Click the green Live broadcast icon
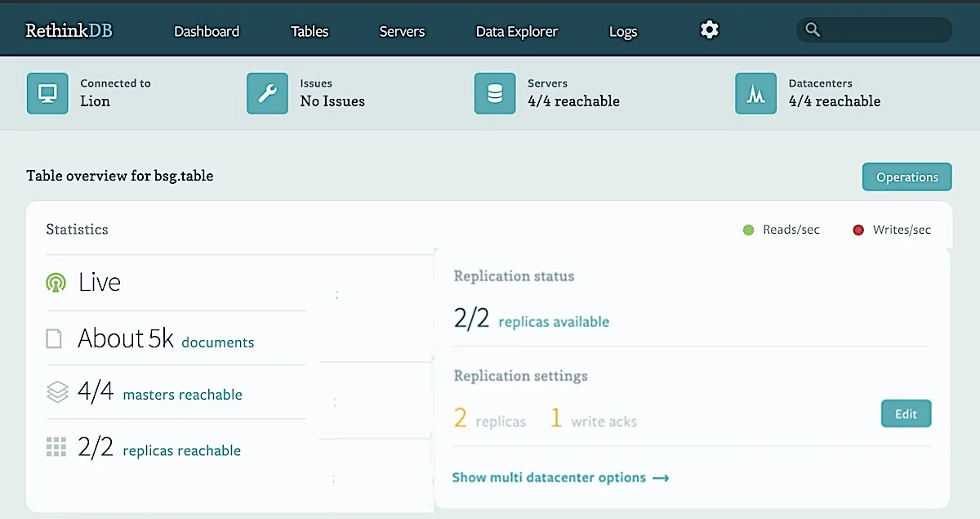Screen dimensions: 980x519 coord(56,283)
